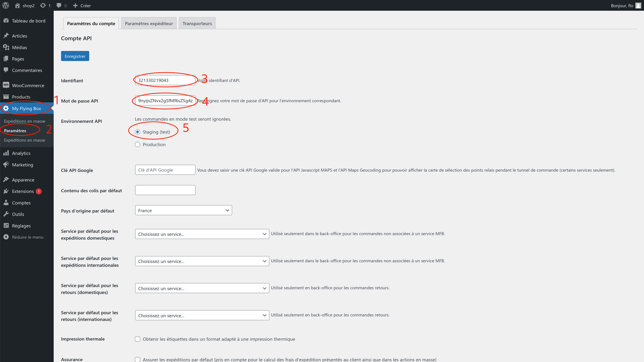Click the comments bubble icon in admin bar

[59, 5]
